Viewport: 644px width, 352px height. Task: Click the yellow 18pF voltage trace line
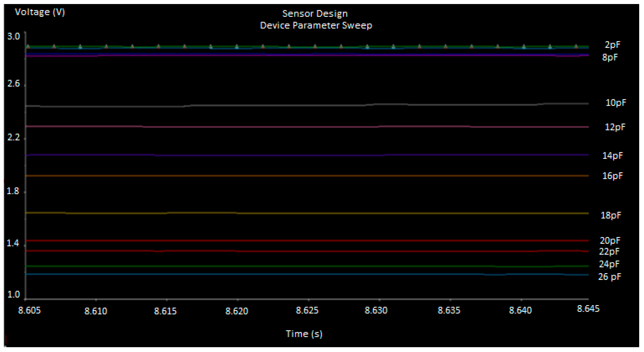[x=307, y=213]
